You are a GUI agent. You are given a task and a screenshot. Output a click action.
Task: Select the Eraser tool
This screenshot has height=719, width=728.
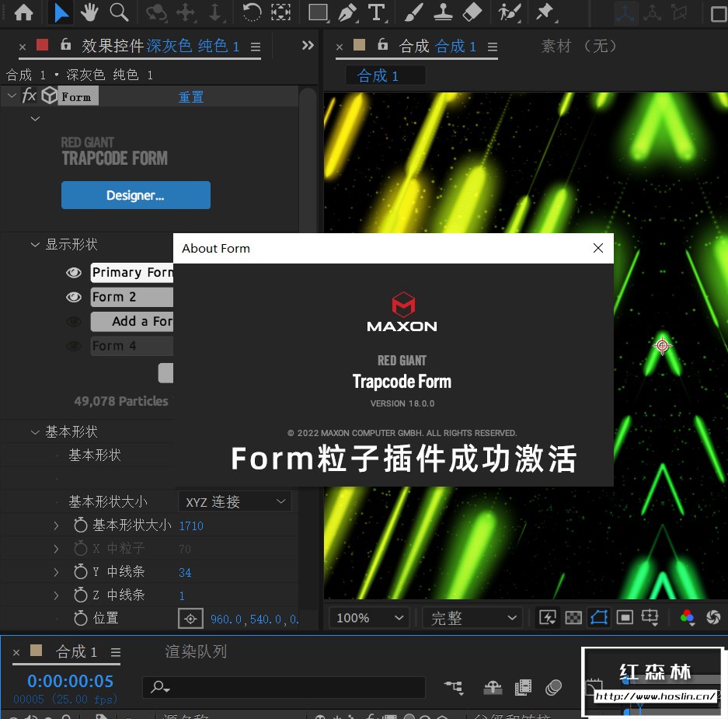coord(472,12)
